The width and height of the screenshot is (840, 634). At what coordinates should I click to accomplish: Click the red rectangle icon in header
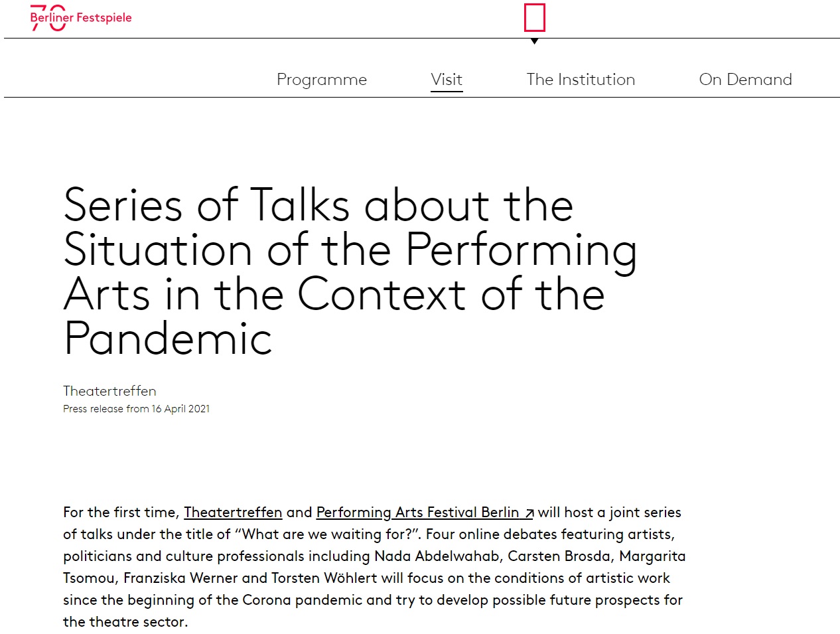(x=534, y=18)
